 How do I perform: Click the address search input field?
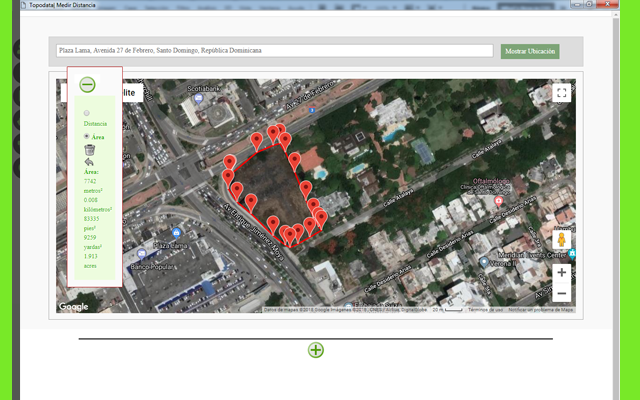(x=275, y=51)
